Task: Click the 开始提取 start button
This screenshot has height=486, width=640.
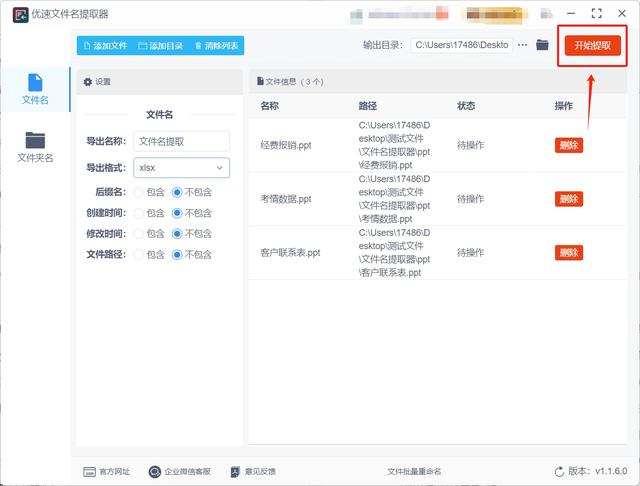Action: 593,45
